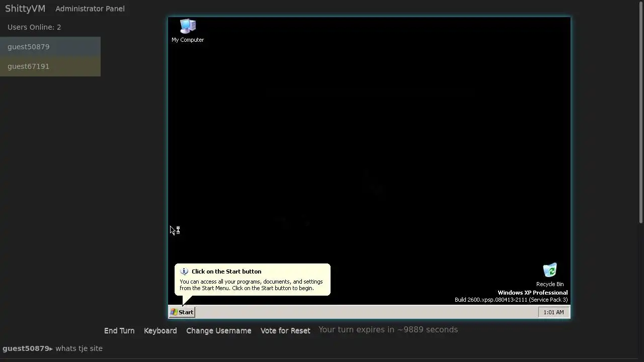Click the turn expiry countdown text
The width and height of the screenshot is (644, 362).
[x=388, y=330]
